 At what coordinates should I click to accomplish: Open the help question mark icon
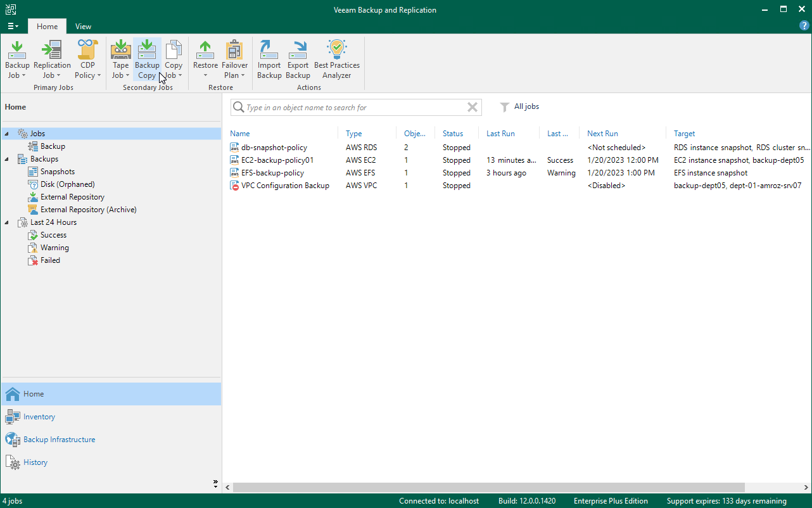(804, 26)
